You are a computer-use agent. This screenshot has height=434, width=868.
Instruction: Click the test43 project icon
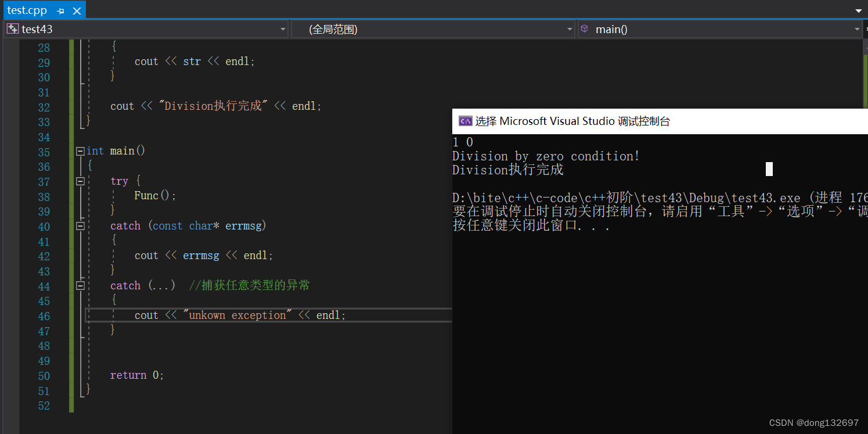click(x=13, y=28)
